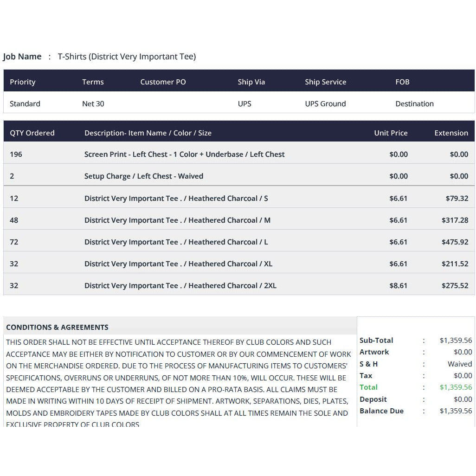This screenshot has height=476, width=476.
Task: Select the QTY Ordered column header
Action: (32, 133)
